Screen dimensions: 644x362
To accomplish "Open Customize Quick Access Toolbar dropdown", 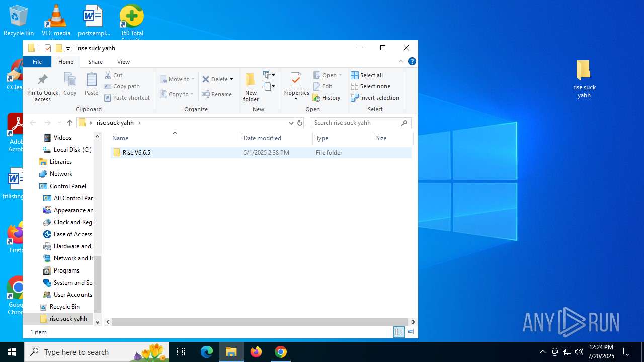I will 68,49.
